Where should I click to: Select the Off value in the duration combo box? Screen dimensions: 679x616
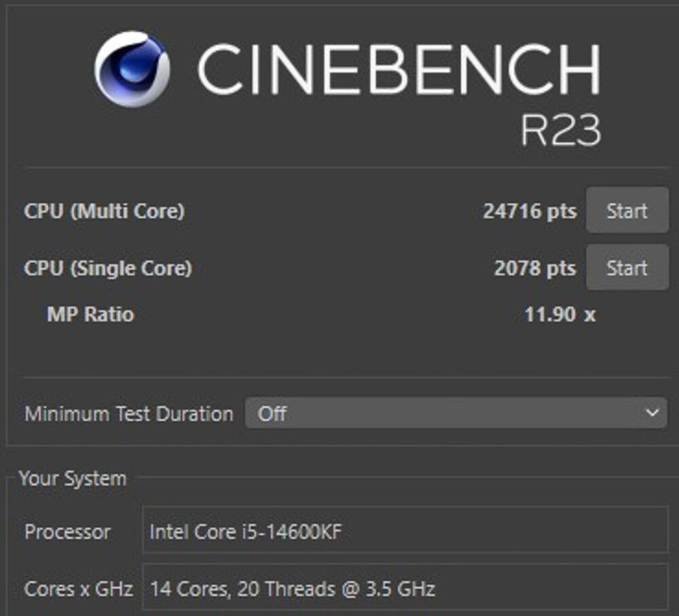click(272, 413)
